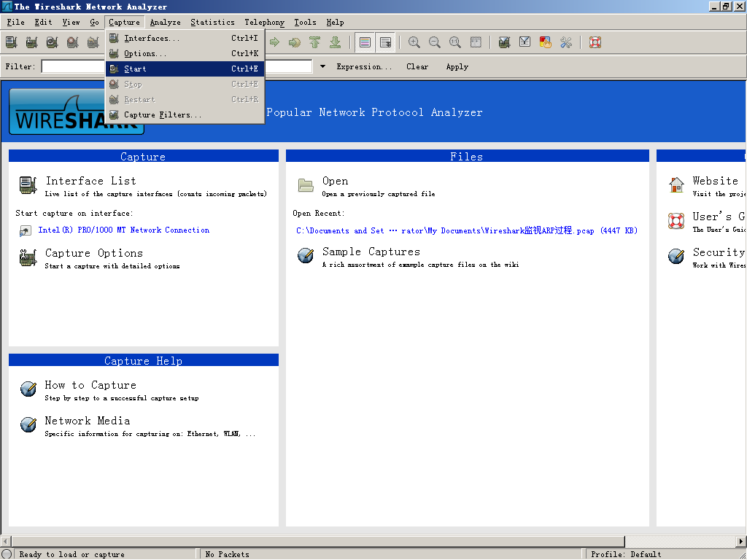The height and width of the screenshot is (560, 747).
Task: Click the list interfaces toolbar icon
Action: pyautogui.click(x=12, y=42)
